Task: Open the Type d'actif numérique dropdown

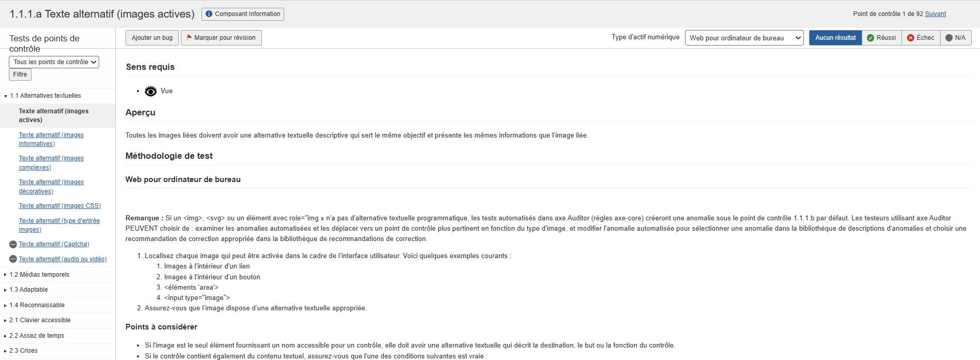Action: pos(744,38)
